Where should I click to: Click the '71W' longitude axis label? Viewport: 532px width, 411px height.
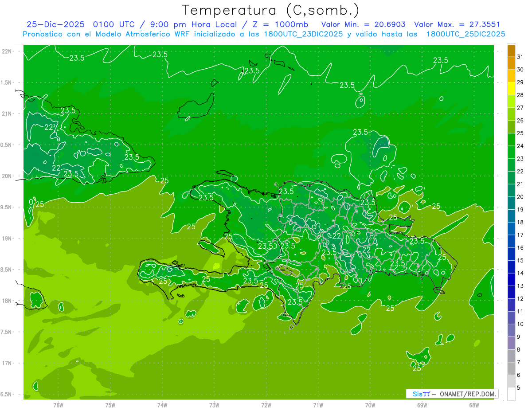[x=318, y=405]
